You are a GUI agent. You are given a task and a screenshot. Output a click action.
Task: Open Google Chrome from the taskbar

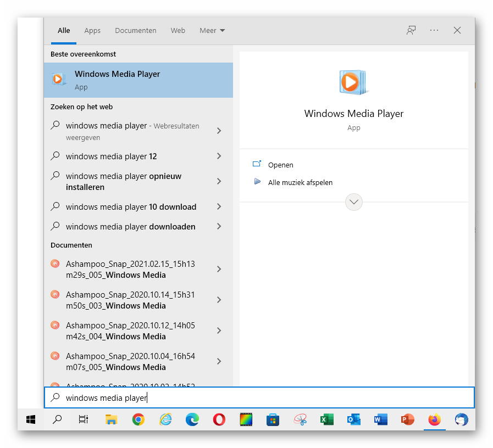click(139, 420)
